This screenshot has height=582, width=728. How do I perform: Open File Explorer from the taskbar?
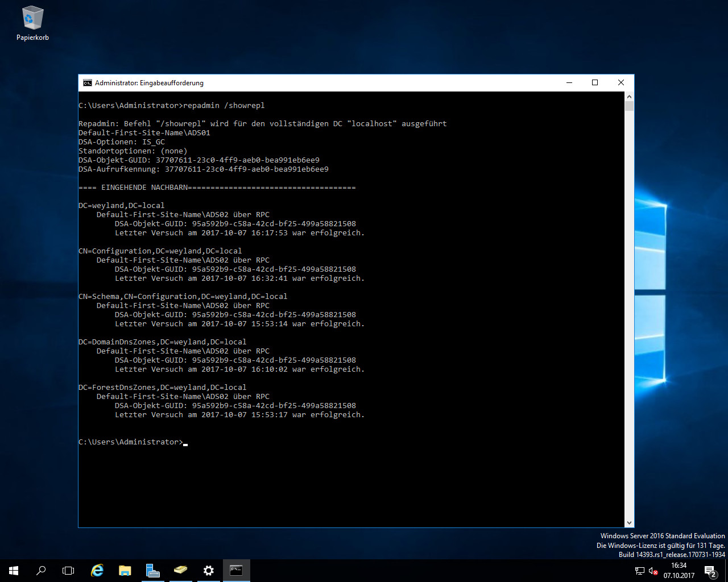125,571
